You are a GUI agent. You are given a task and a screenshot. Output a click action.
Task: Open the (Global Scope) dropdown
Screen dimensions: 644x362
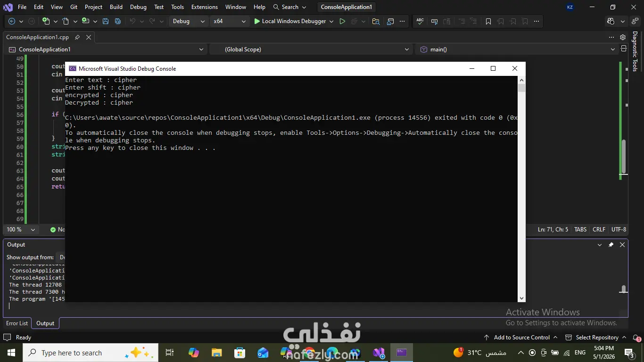click(x=312, y=49)
